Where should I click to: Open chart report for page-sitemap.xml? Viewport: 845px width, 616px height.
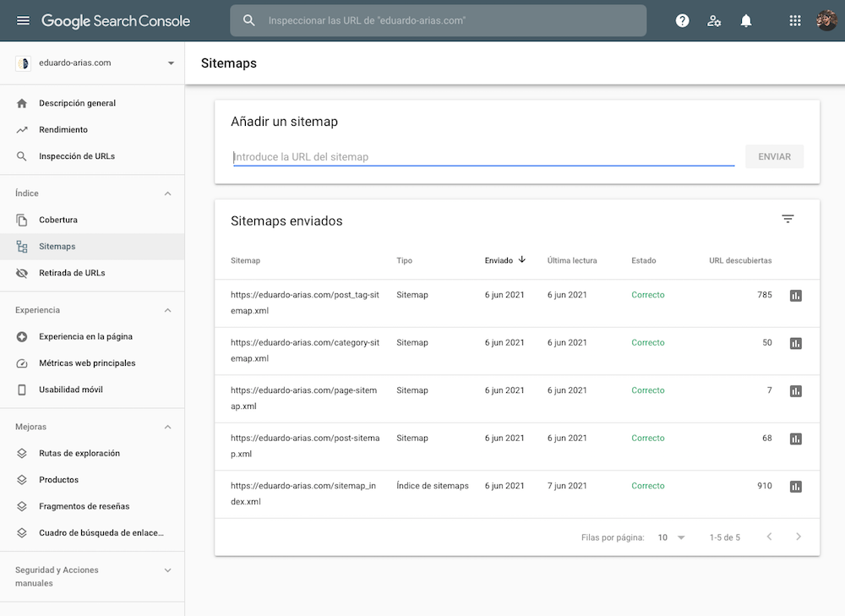pos(795,390)
